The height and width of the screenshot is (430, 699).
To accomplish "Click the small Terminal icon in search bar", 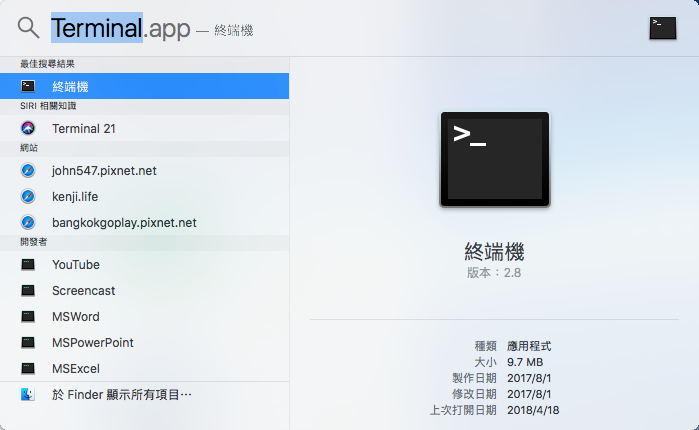I will click(x=662, y=28).
